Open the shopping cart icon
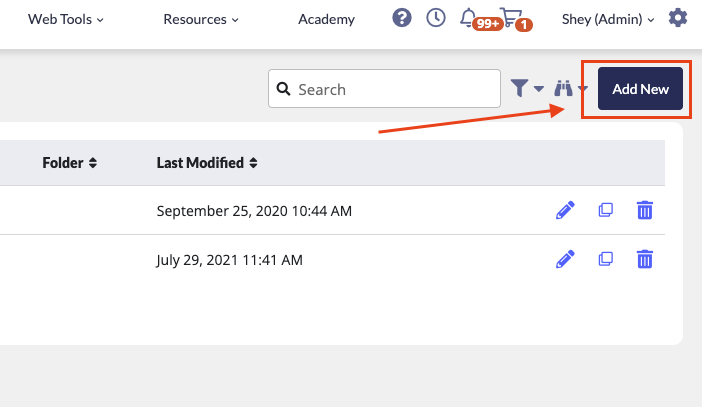This screenshot has height=407, width=702. (511, 17)
